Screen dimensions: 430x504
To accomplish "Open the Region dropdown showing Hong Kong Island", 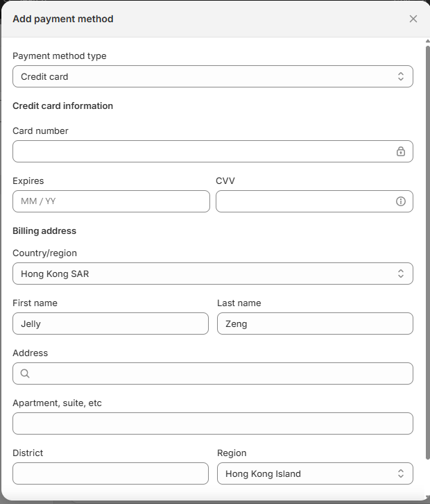I will point(314,473).
